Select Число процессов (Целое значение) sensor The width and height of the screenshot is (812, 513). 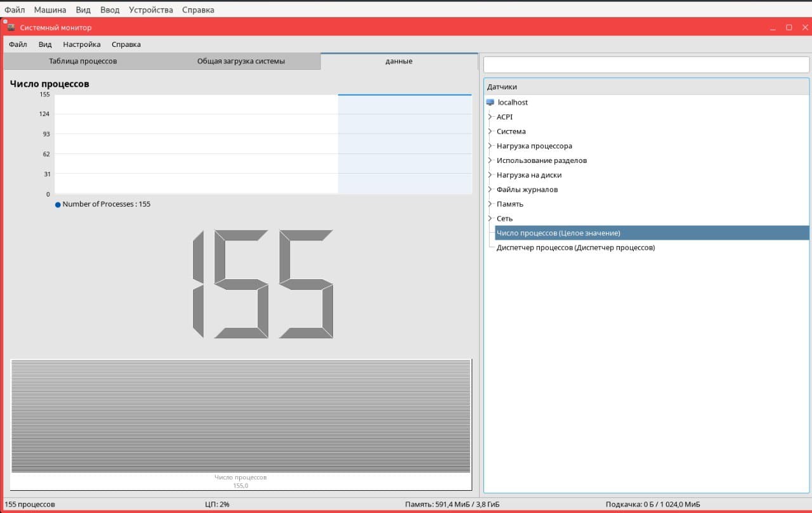(558, 233)
